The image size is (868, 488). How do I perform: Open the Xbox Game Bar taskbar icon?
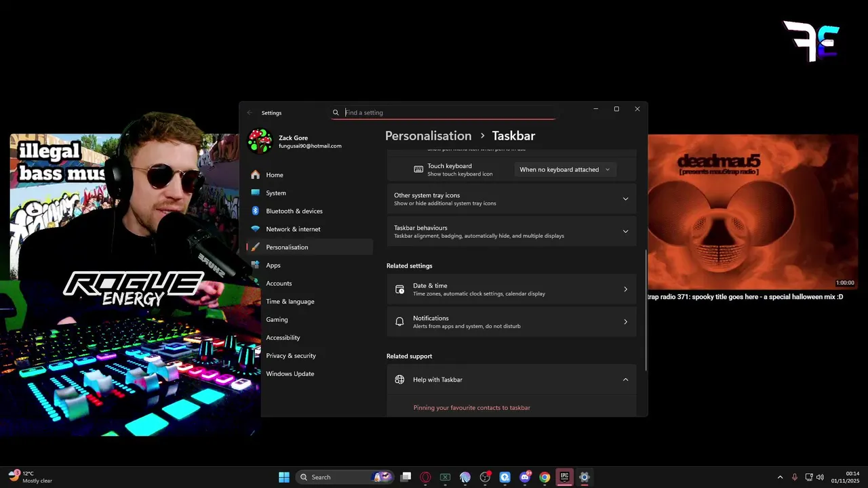(445, 477)
